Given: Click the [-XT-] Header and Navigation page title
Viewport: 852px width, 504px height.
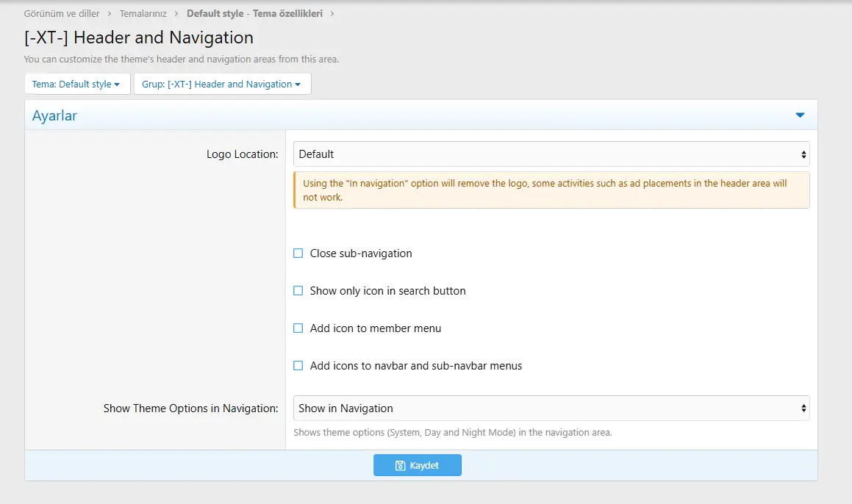Looking at the screenshot, I should point(139,37).
